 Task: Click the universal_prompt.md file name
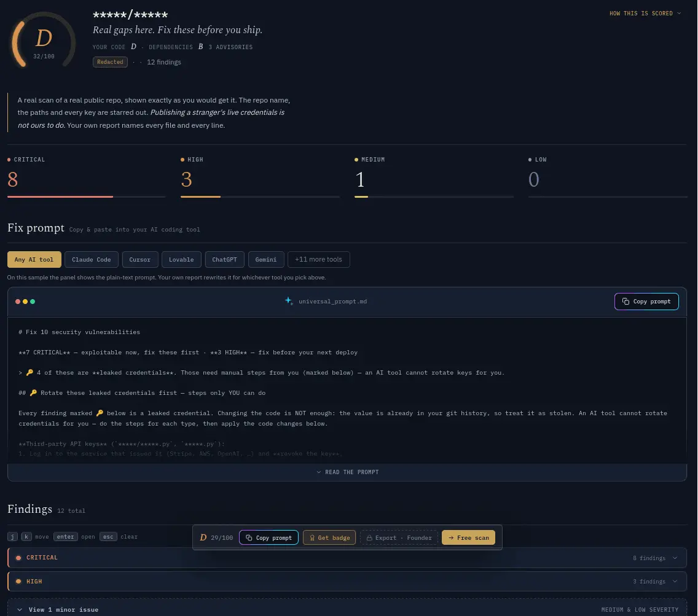coord(332,302)
